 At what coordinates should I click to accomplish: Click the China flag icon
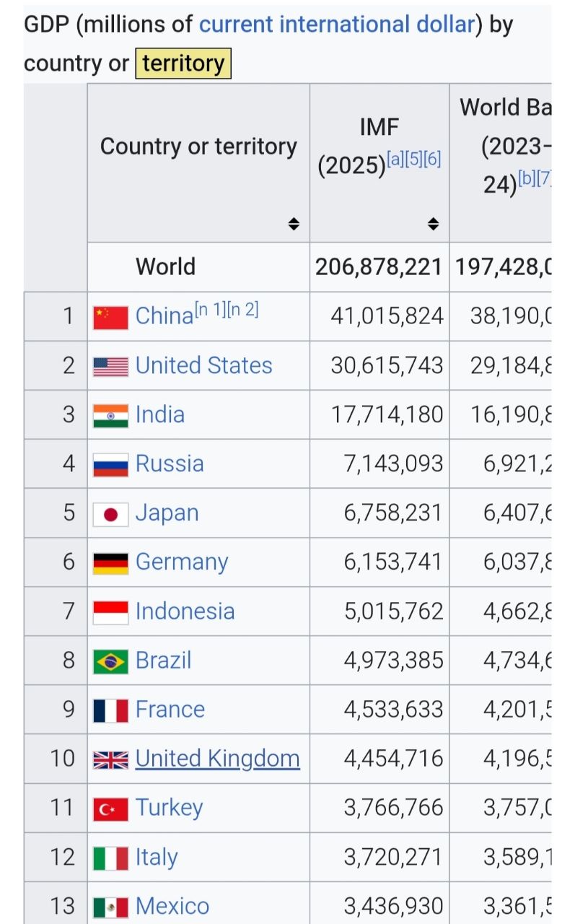coord(110,317)
